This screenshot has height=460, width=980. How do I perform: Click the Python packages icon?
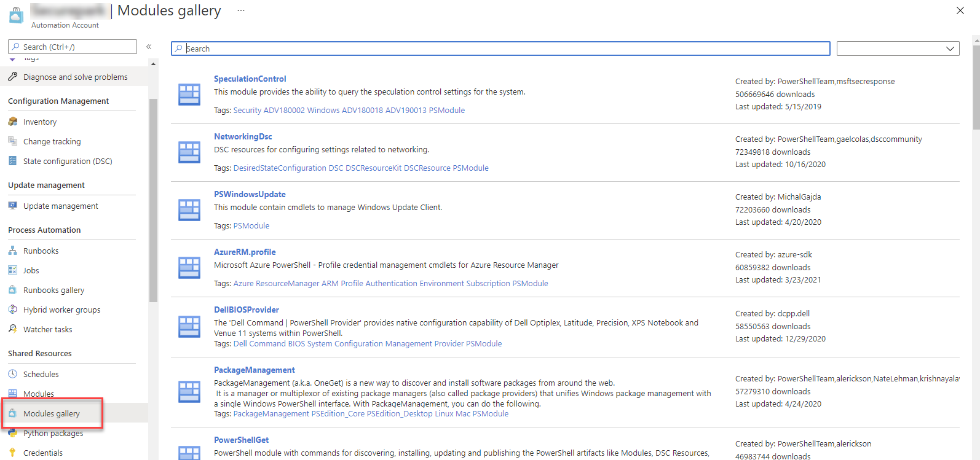pos(13,433)
